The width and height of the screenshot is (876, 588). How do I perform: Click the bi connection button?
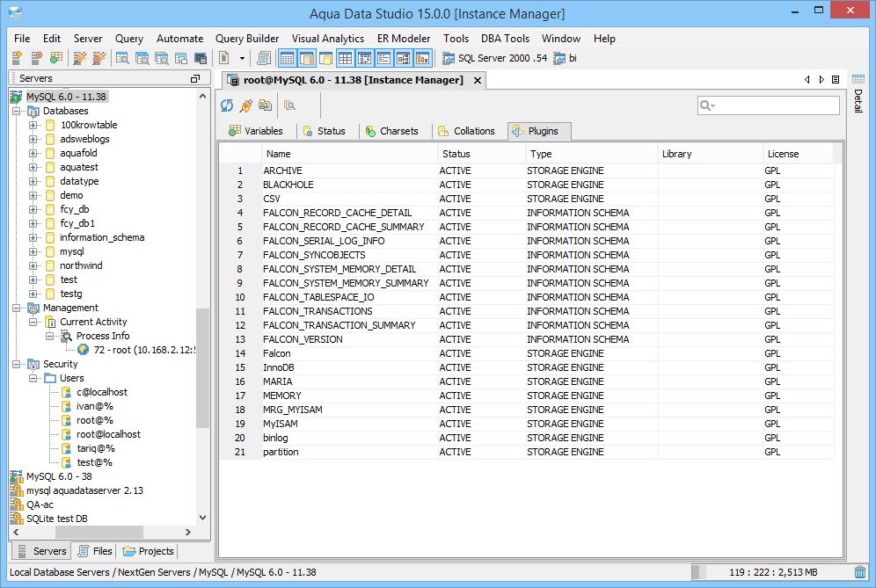[x=566, y=58]
